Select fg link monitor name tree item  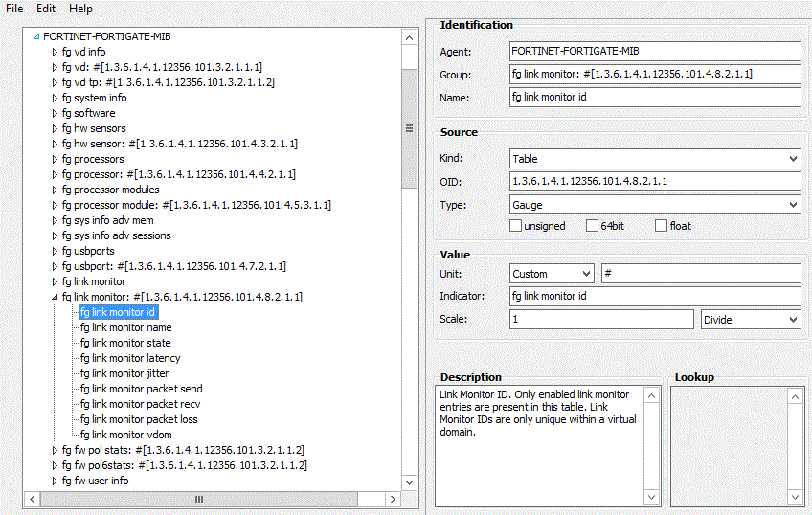(125, 327)
